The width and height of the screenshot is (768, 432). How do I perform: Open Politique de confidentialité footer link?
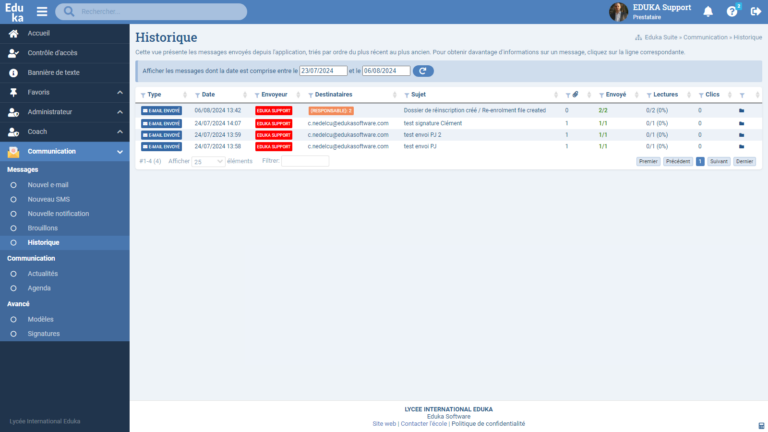(x=487, y=424)
